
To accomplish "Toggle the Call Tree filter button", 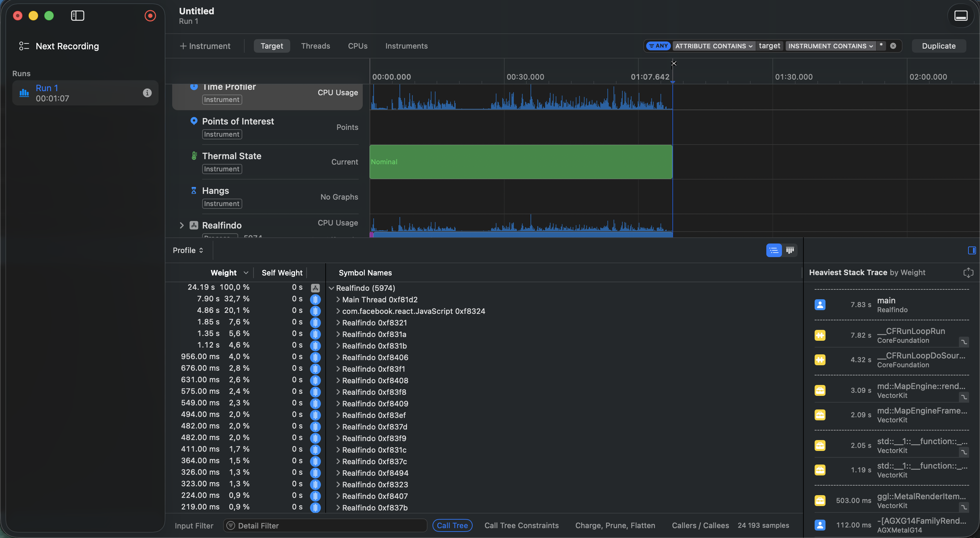I will click(x=452, y=525).
